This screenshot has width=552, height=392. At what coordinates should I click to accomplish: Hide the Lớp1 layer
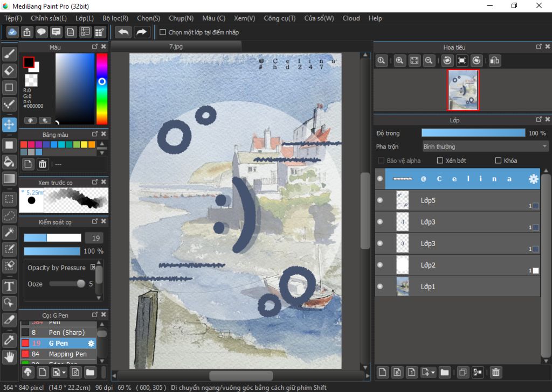pyautogui.click(x=380, y=286)
